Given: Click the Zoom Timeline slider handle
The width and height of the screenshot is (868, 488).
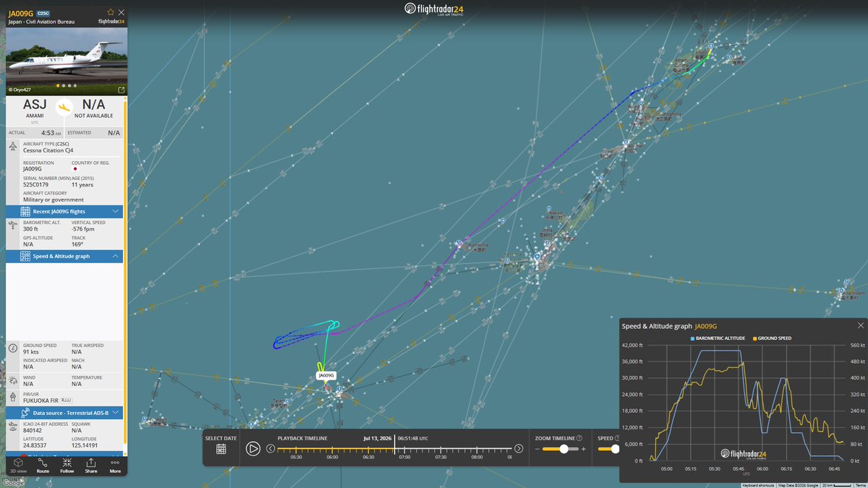Looking at the screenshot, I should click(x=564, y=449).
